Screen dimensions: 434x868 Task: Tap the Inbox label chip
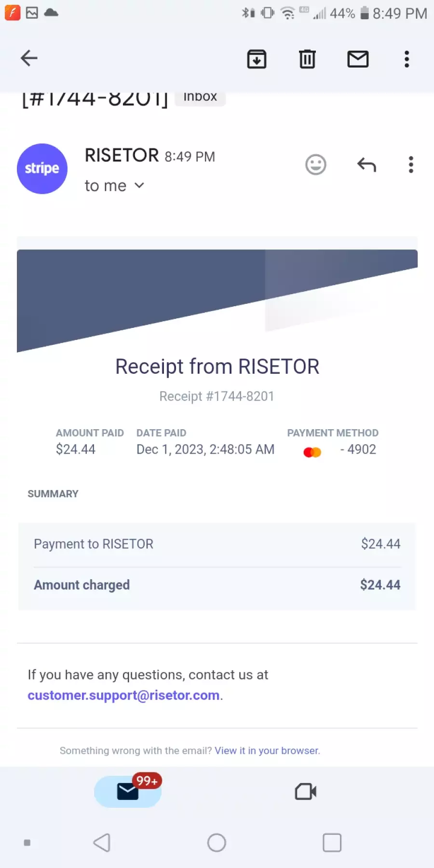pyautogui.click(x=200, y=97)
